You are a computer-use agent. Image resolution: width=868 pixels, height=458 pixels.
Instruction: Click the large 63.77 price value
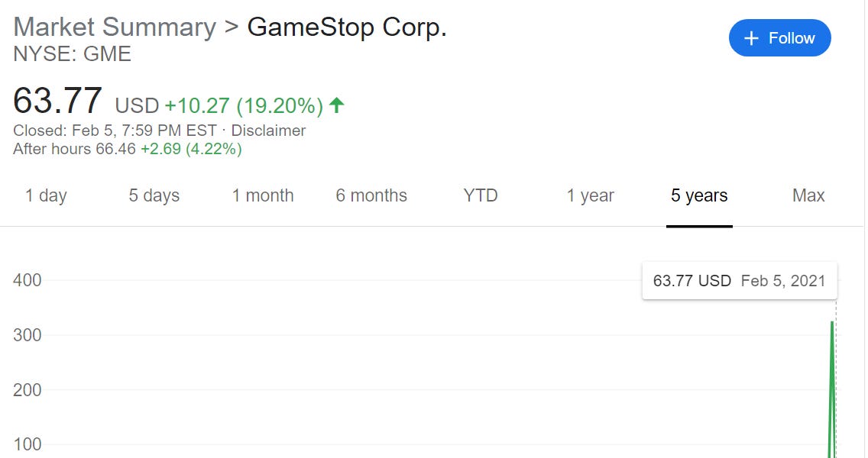click(57, 101)
